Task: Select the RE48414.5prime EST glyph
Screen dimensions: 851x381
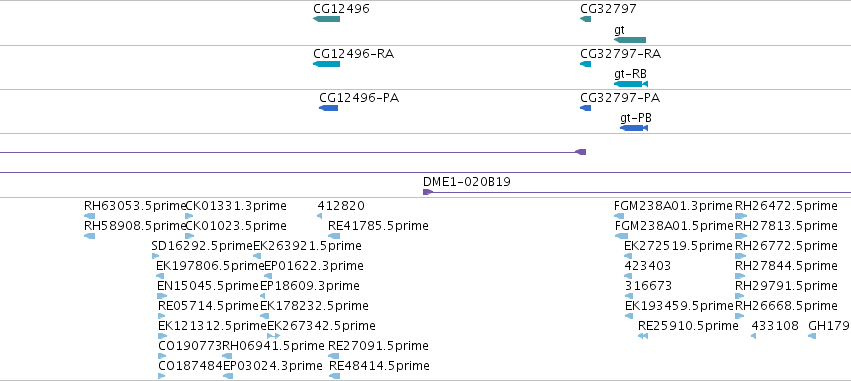Action: coord(335,376)
